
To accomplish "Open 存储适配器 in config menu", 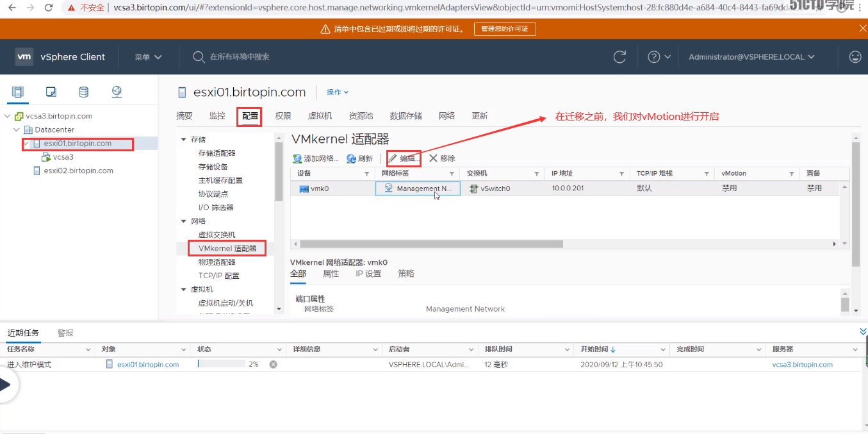I will [217, 153].
